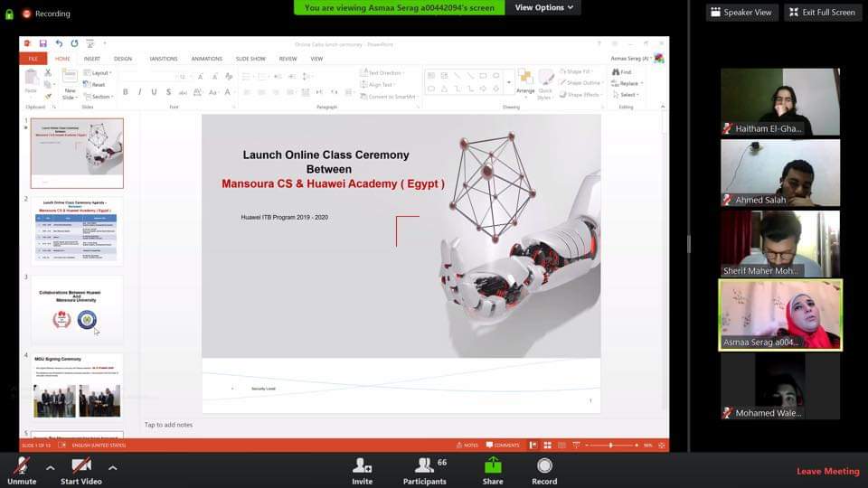868x488 pixels.
Task: Start Slide Show from status bar icon
Action: [x=576, y=446]
